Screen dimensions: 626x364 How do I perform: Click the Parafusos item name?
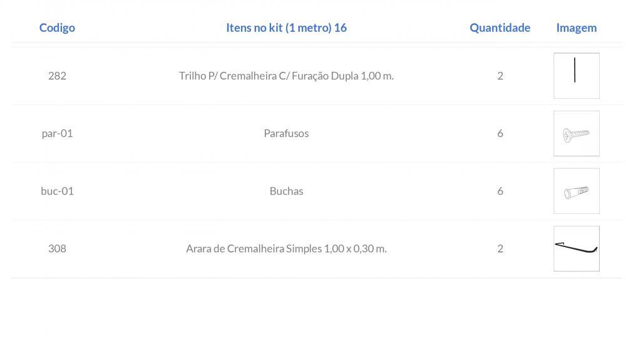(286, 134)
